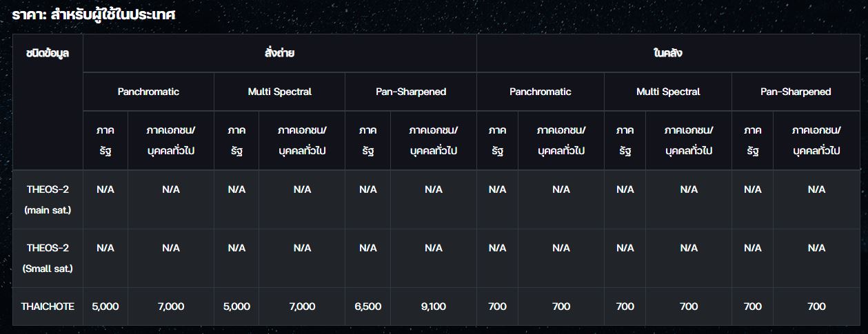Viewport: 868px width, 334px height.
Task: Click the สั่งถ่าย column group header
Action: 279,53
